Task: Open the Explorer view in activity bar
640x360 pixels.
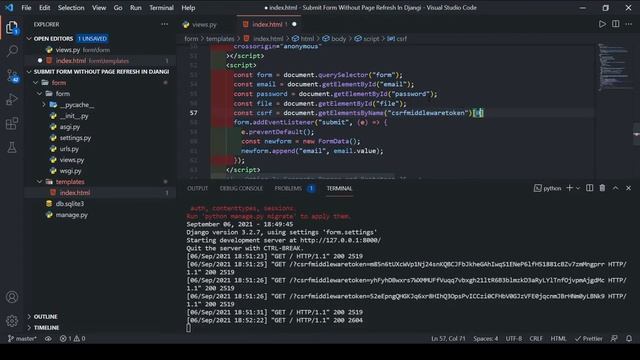Action: [12, 28]
